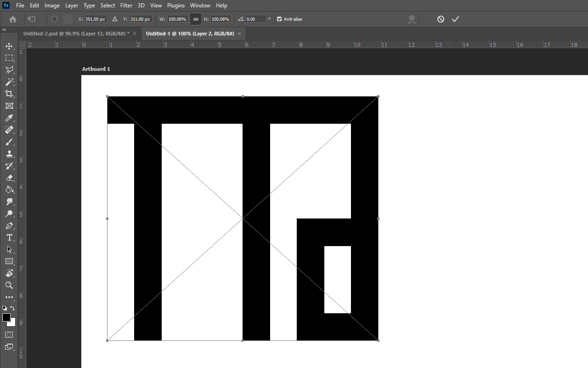588x368 pixels.
Task: Open the Edit menu
Action: coord(34,6)
